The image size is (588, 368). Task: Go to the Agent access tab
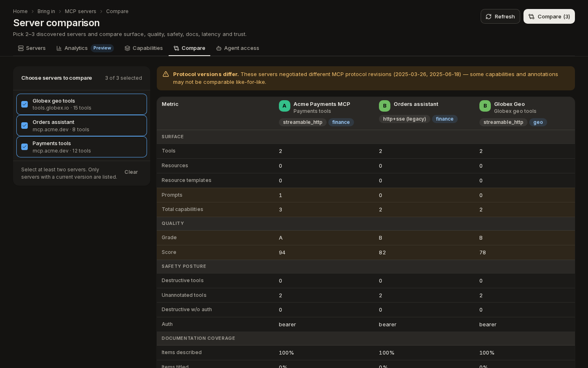click(238, 48)
